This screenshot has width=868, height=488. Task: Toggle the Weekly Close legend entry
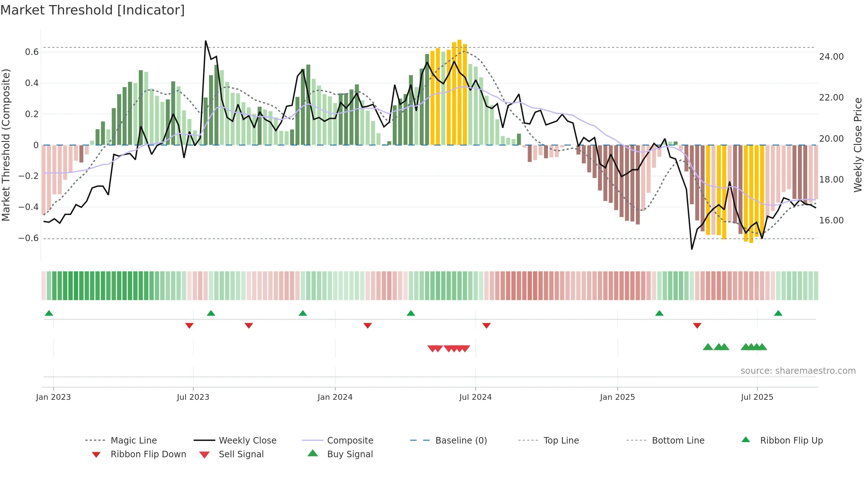(x=235, y=440)
